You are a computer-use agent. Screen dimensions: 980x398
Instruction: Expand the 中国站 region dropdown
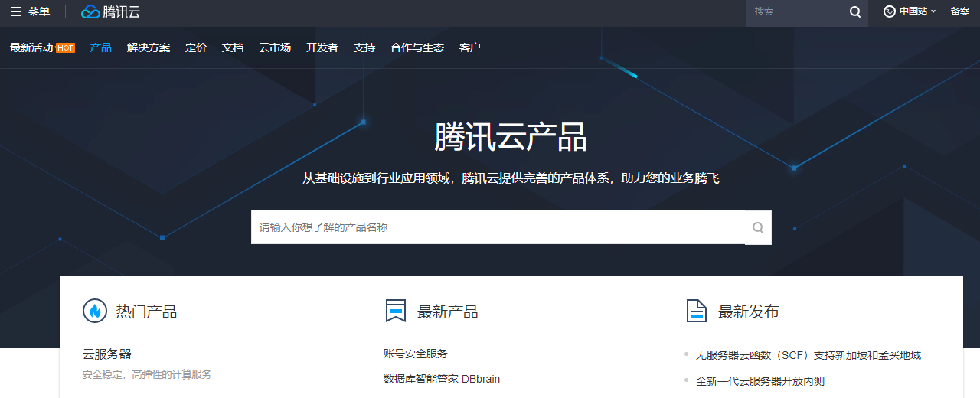(x=917, y=11)
